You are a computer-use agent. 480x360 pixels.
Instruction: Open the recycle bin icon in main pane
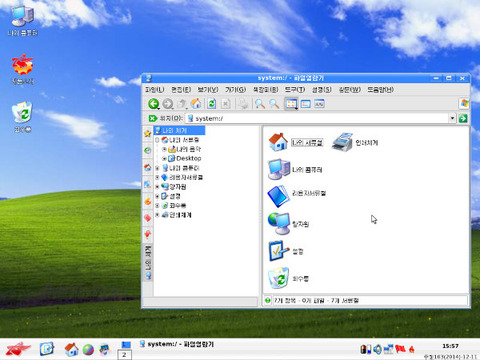tap(278, 278)
